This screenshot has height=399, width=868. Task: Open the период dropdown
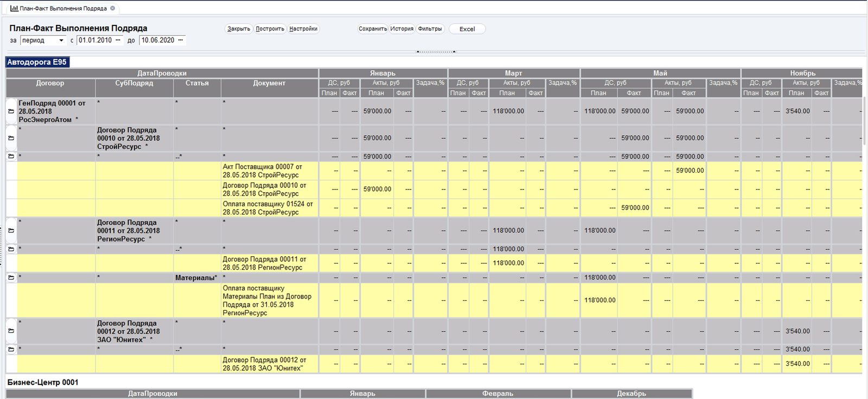point(61,40)
